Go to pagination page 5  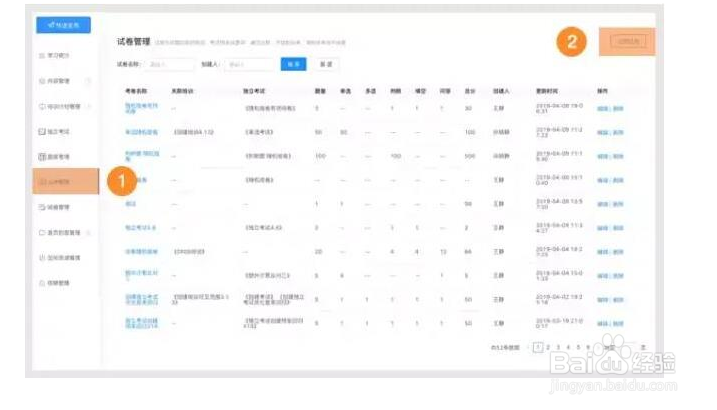pyautogui.click(x=578, y=347)
